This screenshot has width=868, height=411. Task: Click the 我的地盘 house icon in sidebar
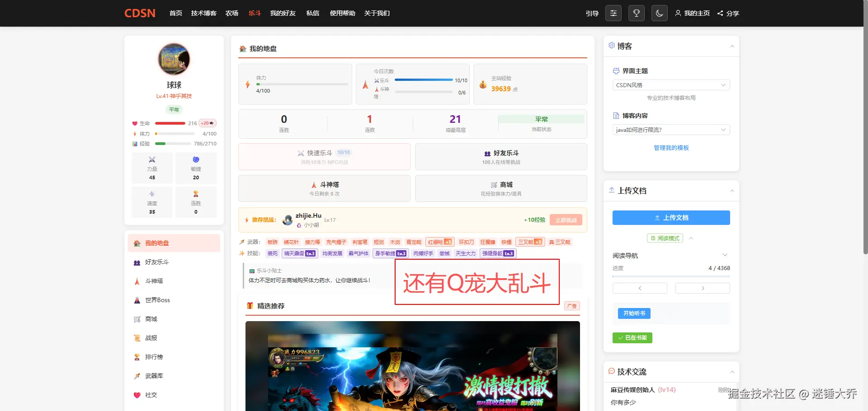pyautogui.click(x=137, y=243)
